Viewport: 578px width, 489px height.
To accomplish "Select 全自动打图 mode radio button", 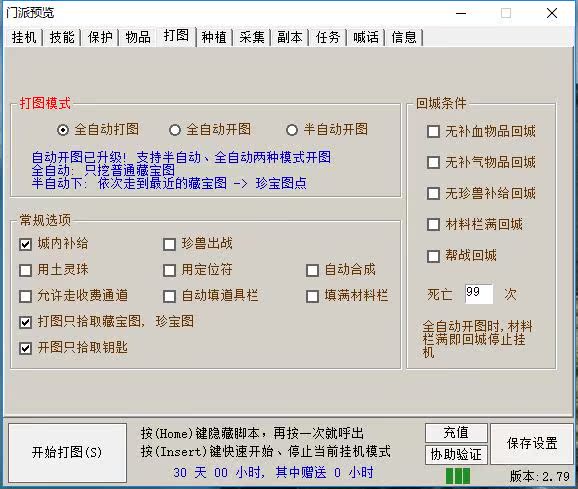I will click(x=63, y=130).
